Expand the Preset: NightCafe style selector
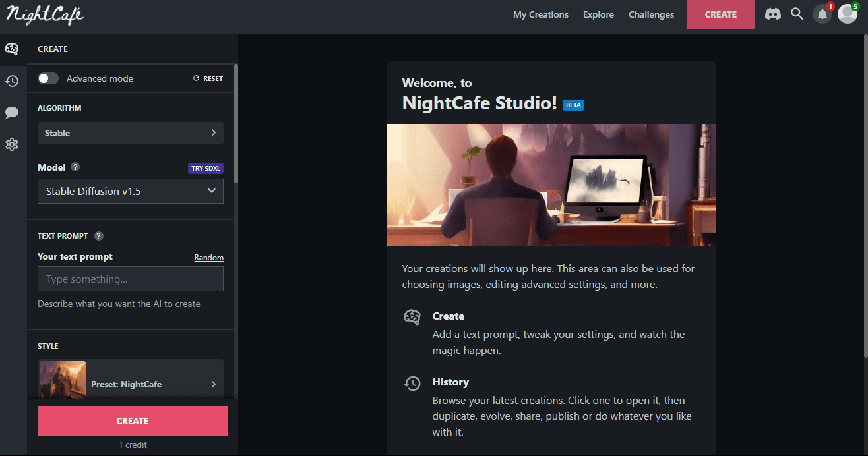The height and width of the screenshot is (456, 868). pyautogui.click(x=131, y=379)
